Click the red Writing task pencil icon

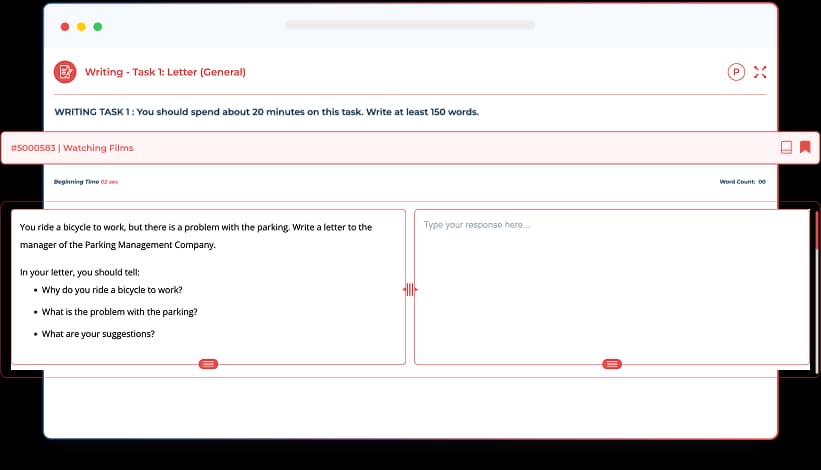point(65,72)
